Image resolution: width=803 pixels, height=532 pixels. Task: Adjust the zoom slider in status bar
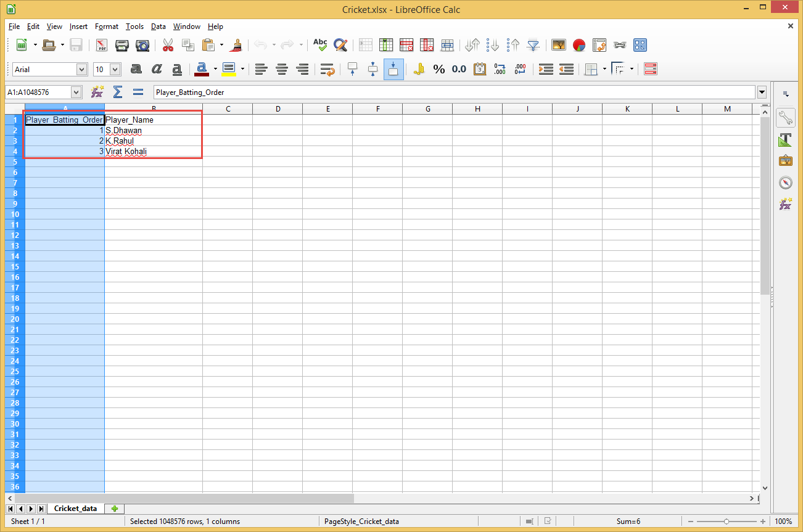click(728, 522)
